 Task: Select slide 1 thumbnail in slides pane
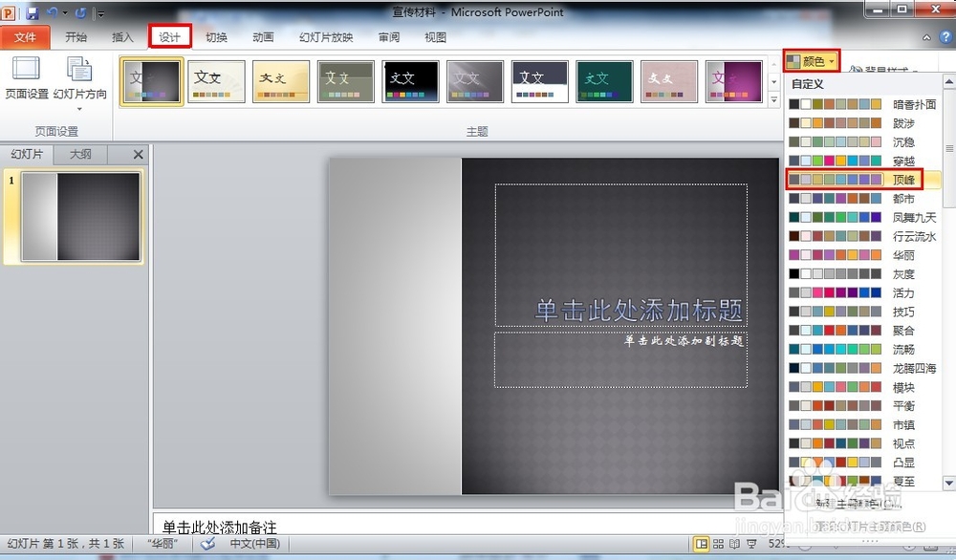pyautogui.click(x=81, y=216)
